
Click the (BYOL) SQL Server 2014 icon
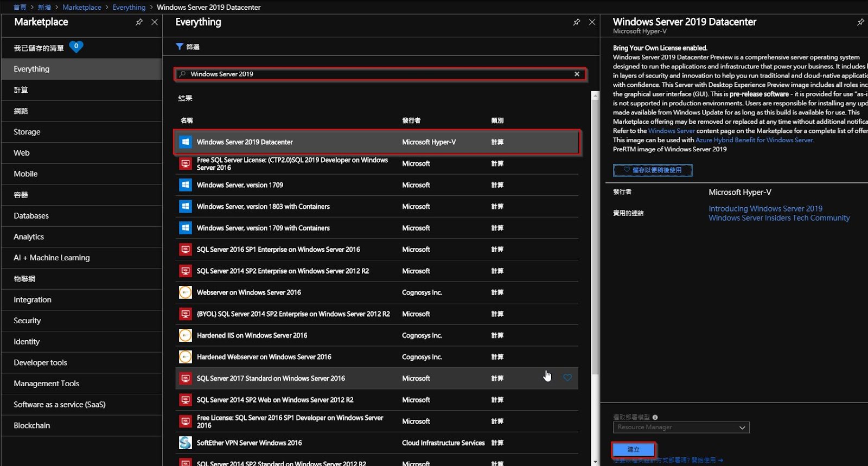tap(186, 314)
